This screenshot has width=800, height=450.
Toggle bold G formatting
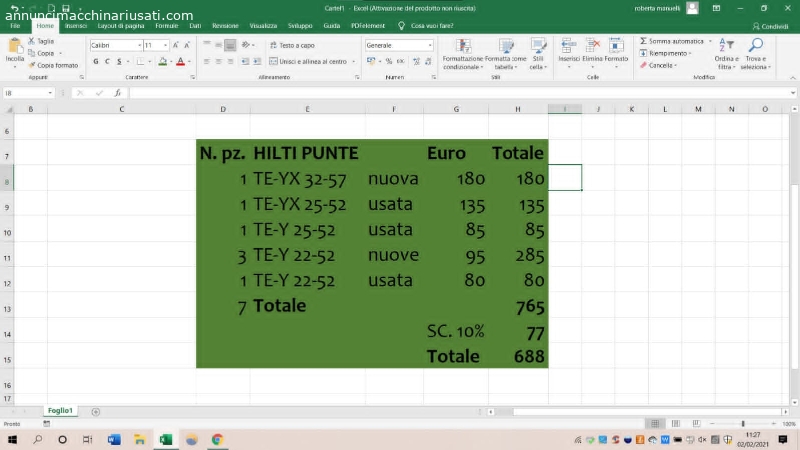[x=95, y=61]
